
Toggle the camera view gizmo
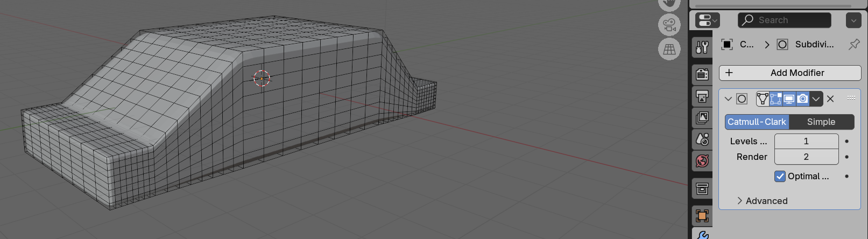point(669,25)
